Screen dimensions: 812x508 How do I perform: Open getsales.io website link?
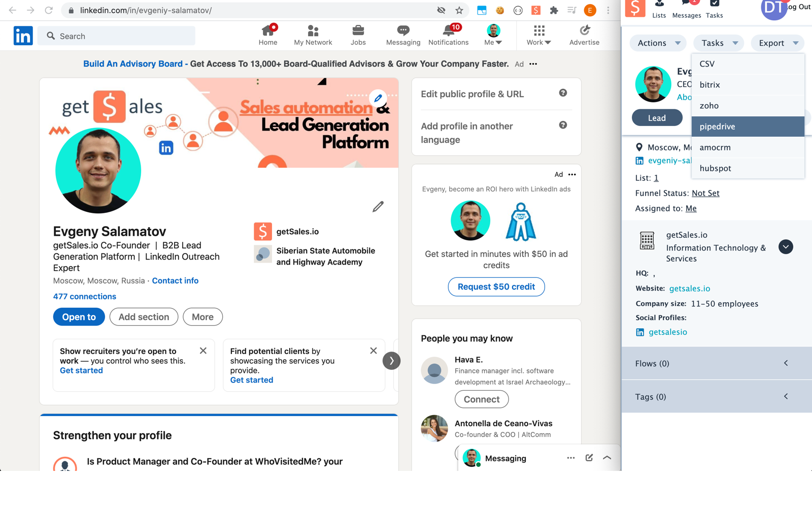690,288
